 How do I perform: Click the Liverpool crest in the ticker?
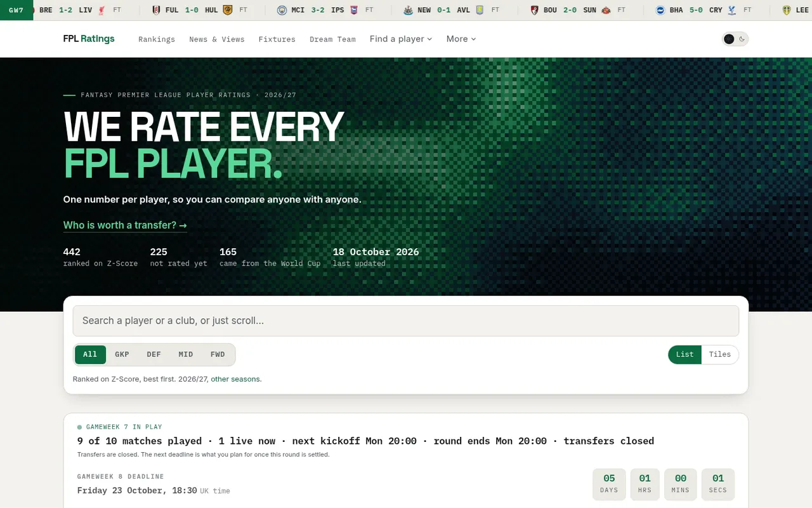[101, 10]
